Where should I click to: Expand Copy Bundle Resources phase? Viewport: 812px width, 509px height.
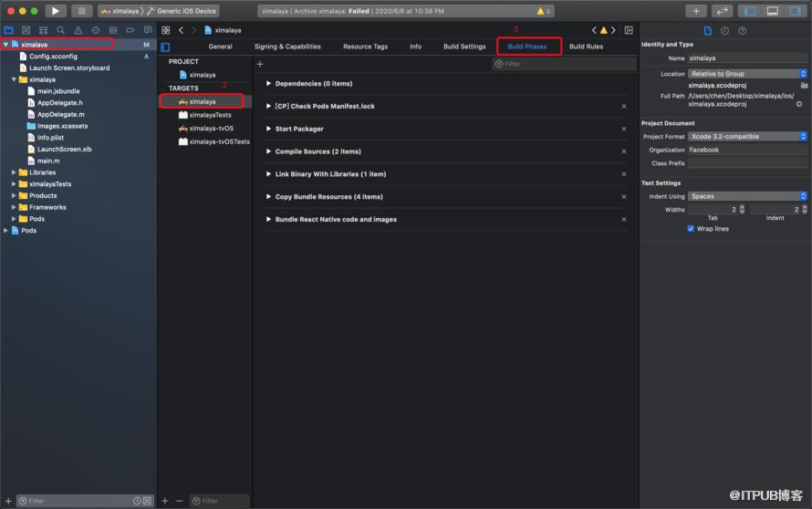point(268,197)
